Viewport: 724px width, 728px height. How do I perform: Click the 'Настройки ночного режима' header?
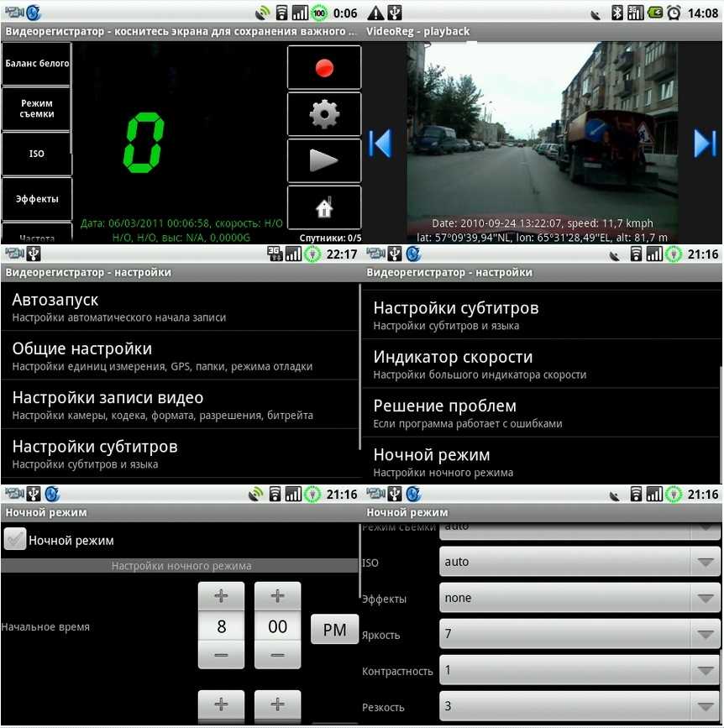coord(181,565)
